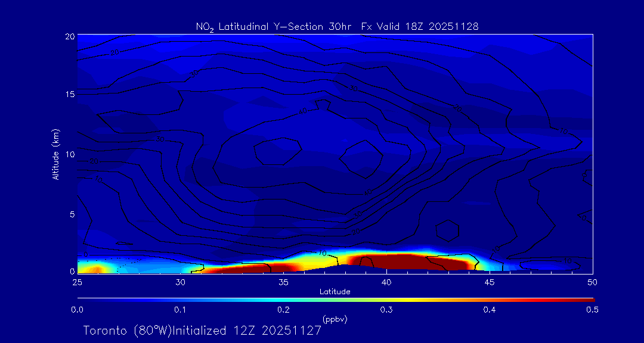
Task: Click the "(ppbv)" units label under colorbar
Action: pos(335,319)
